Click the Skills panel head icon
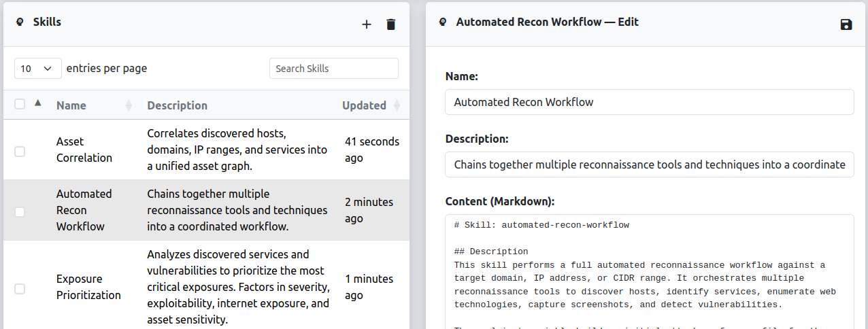 pyautogui.click(x=20, y=22)
